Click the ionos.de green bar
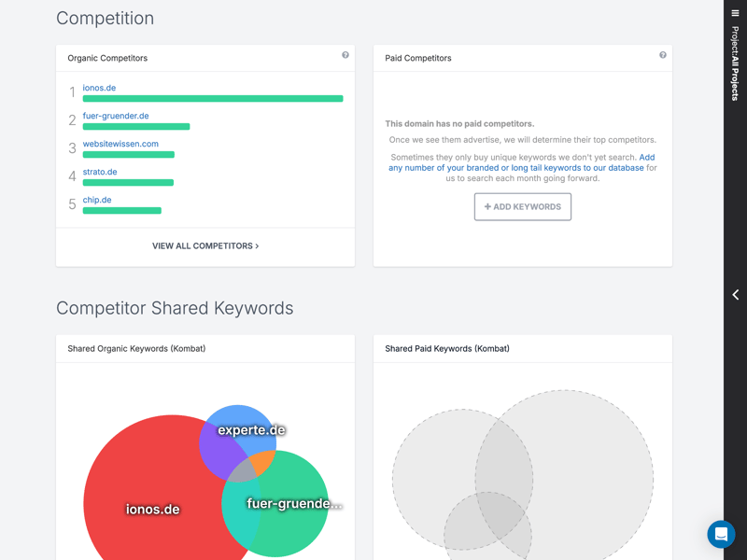 pyautogui.click(x=213, y=98)
